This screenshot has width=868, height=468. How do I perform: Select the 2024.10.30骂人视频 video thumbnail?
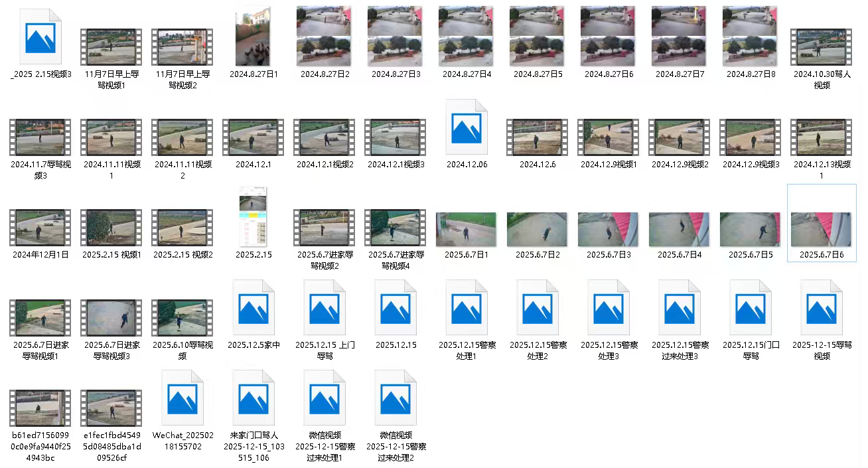[822, 46]
